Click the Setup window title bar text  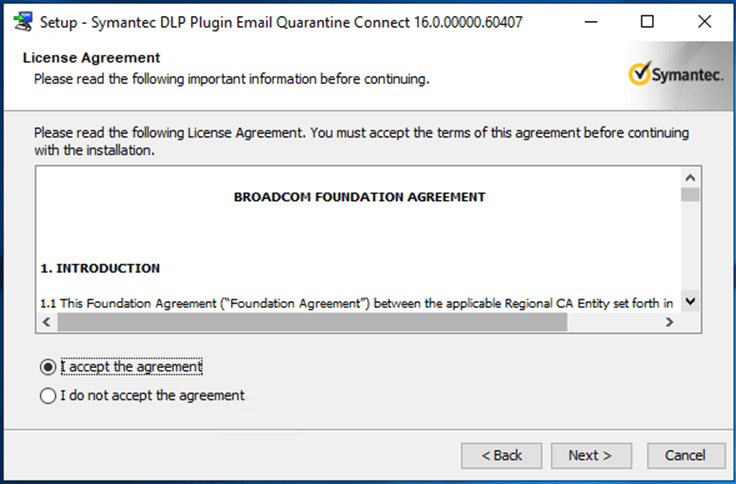(280, 21)
